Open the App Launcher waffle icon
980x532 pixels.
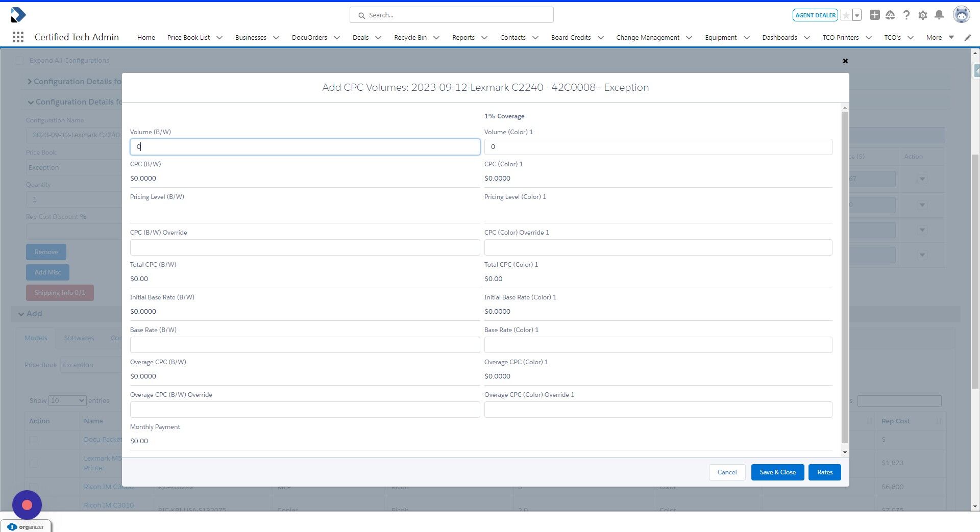18,37
